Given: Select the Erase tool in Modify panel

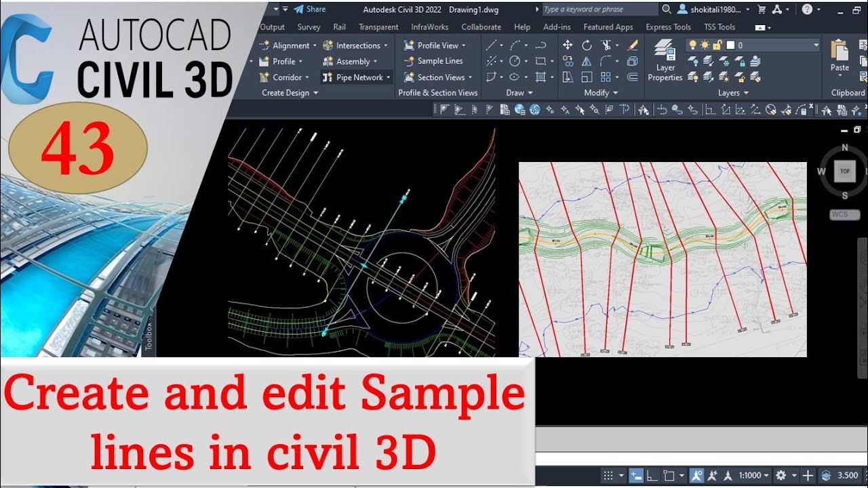Looking at the screenshot, I should tap(632, 45).
